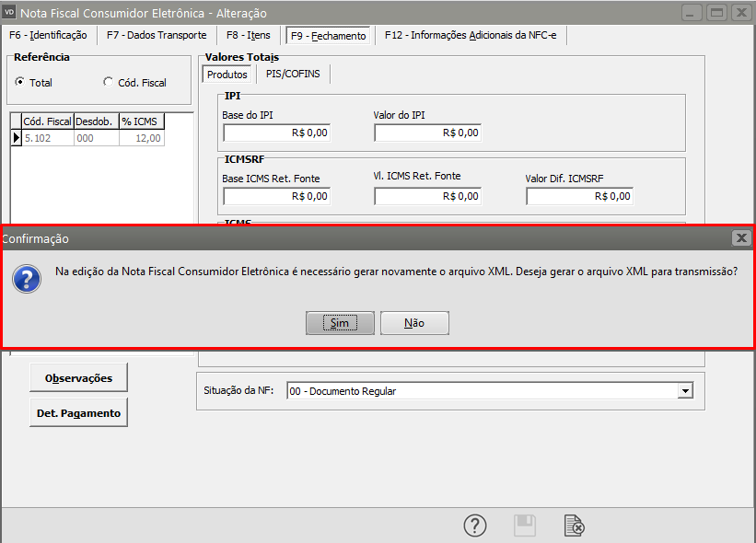Viewport: 756px width, 543px height.
Task: Click the Valor do IPI field
Action: point(427,133)
